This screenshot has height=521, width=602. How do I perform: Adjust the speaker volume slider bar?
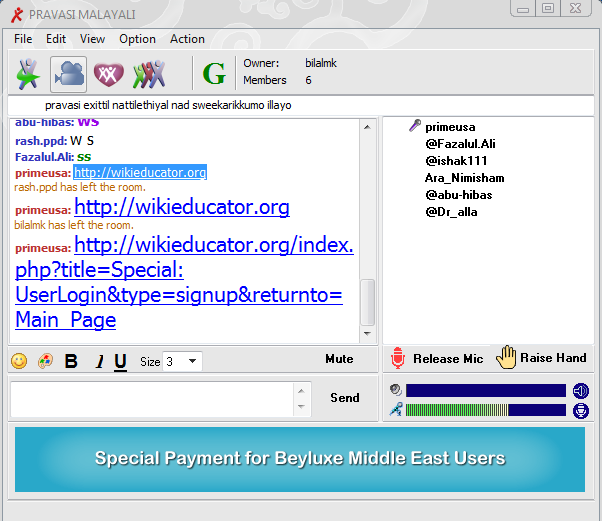point(486,390)
